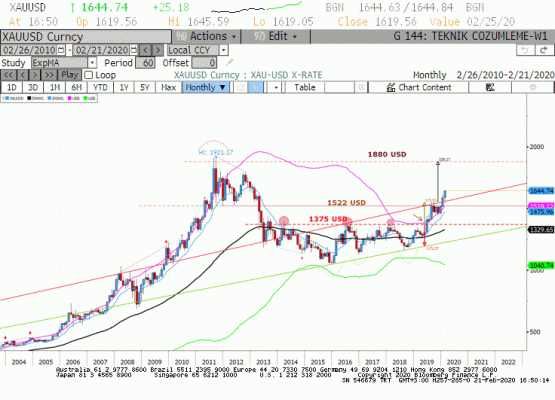This screenshot has width=555, height=400.
Task: Click the undo arrow icon
Action: point(525,50)
